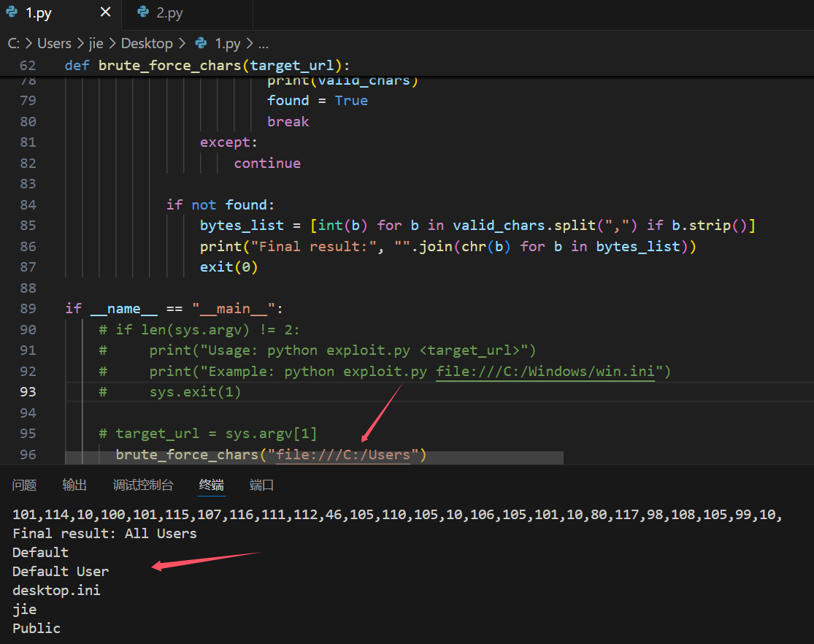Click line number 96 in the gutter
814x644 pixels.
click(x=28, y=455)
